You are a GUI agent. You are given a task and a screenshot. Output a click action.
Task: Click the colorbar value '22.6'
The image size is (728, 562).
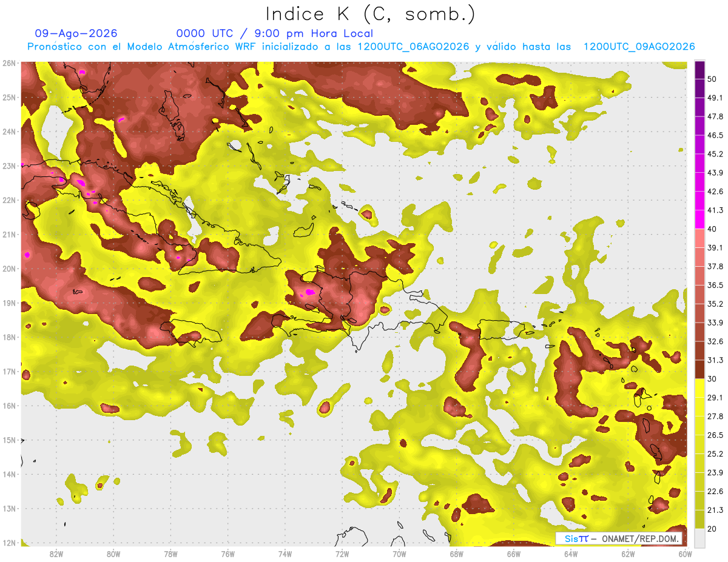[x=716, y=492]
